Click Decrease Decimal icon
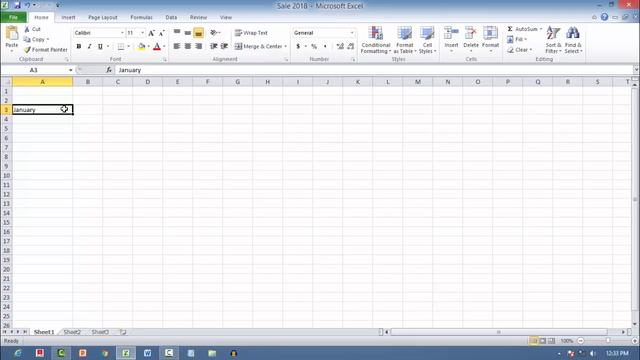640x360 pixels. 351,47
